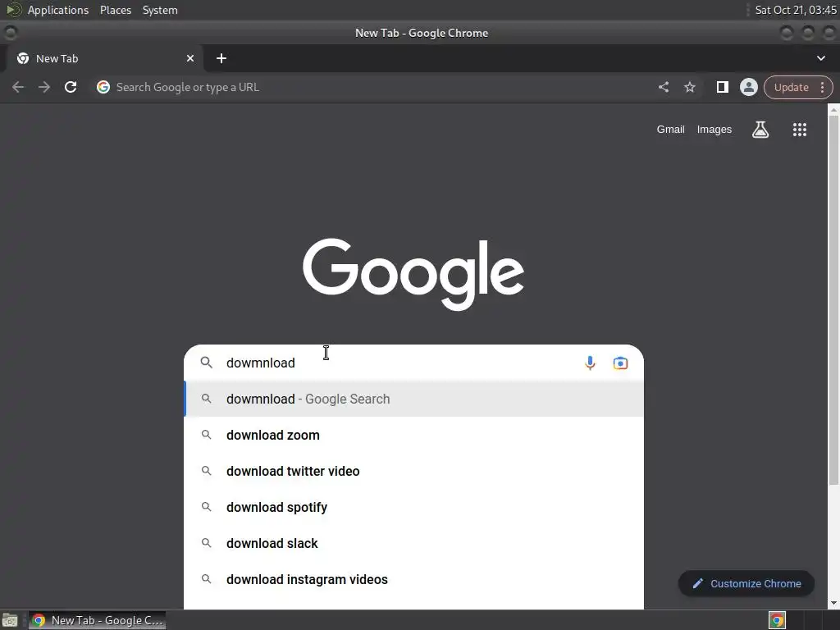Open the Places menu

click(115, 10)
